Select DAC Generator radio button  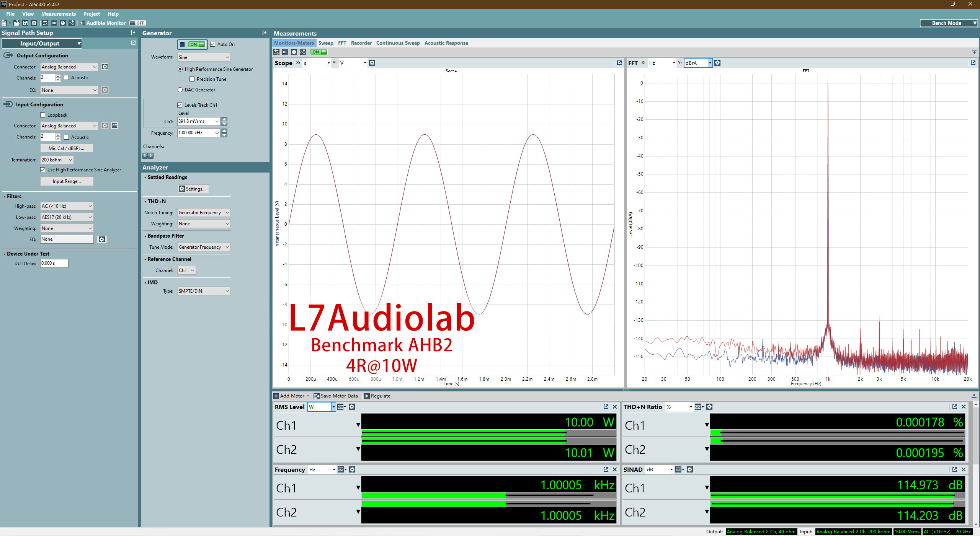[180, 90]
